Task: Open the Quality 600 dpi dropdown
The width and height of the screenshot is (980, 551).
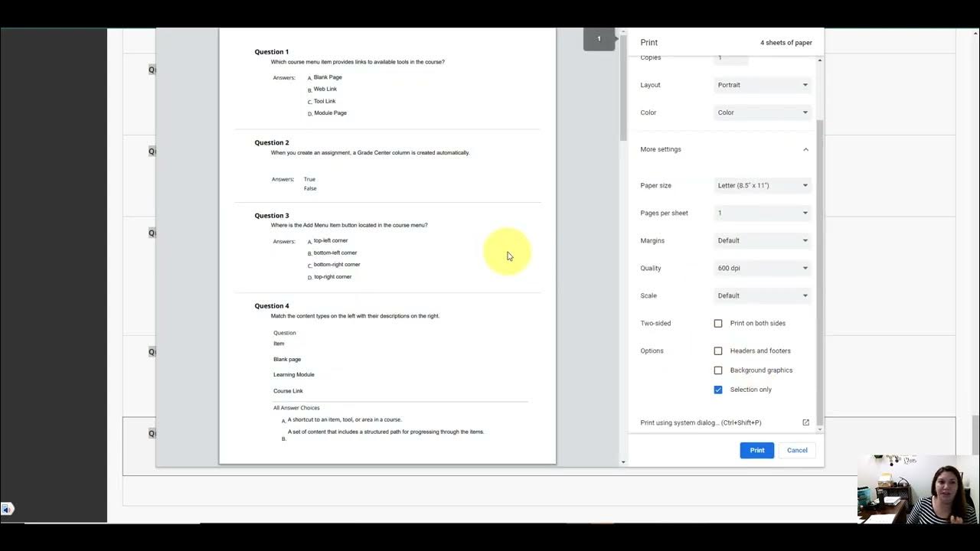Action: pos(763,268)
